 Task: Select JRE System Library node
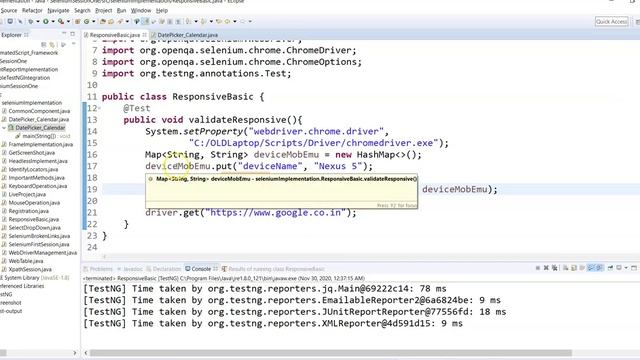[x=35, y=278]
